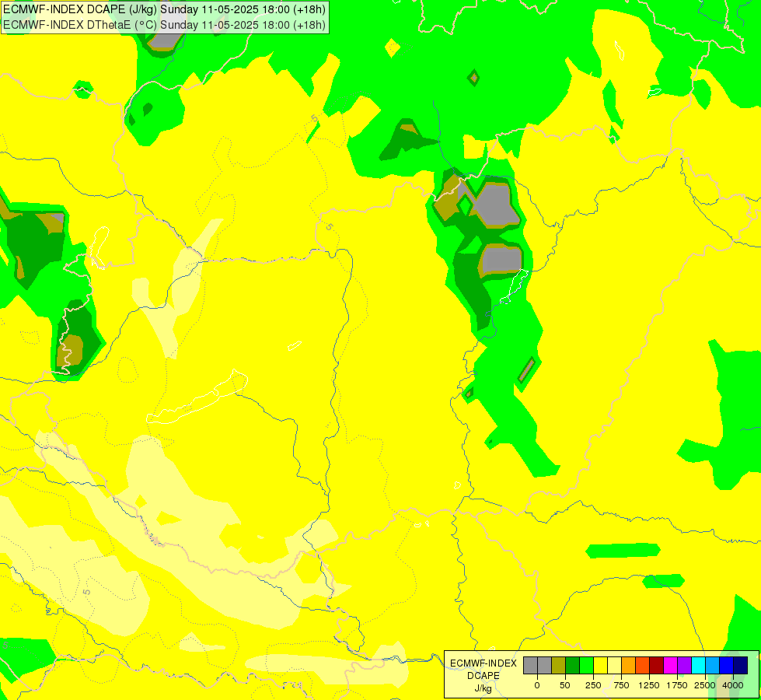
Task: Click the purple legend swatch
Action: click(684, 665)
